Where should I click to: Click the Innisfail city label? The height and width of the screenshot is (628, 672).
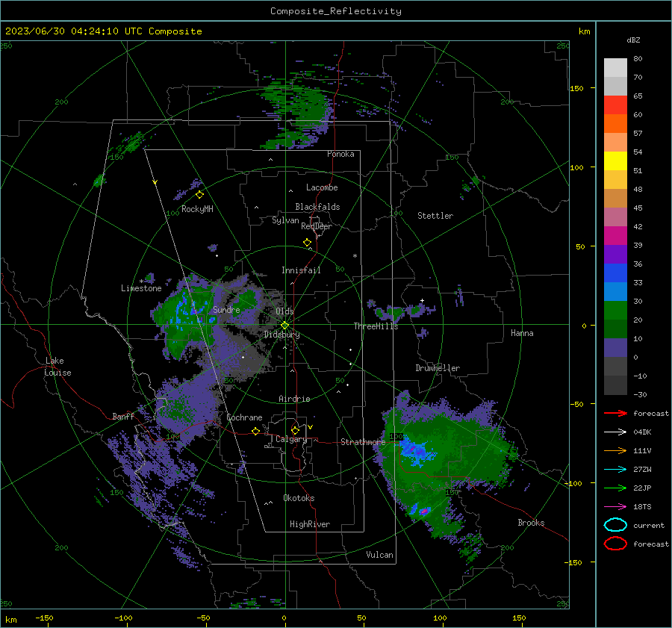[301, 270]
